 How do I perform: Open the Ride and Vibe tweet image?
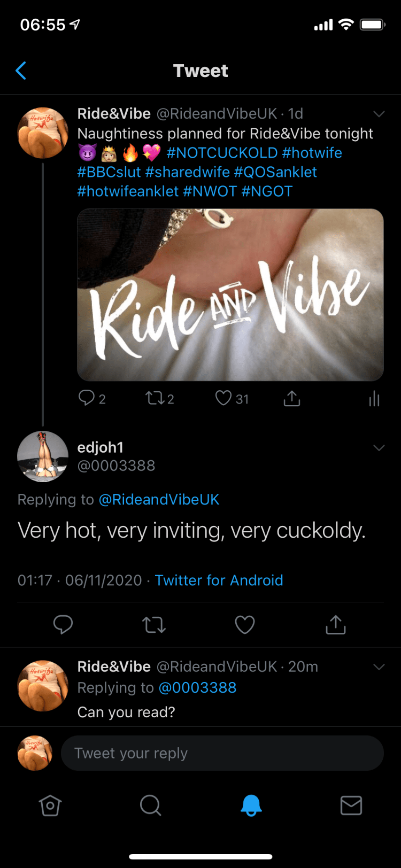pos(230,294)
